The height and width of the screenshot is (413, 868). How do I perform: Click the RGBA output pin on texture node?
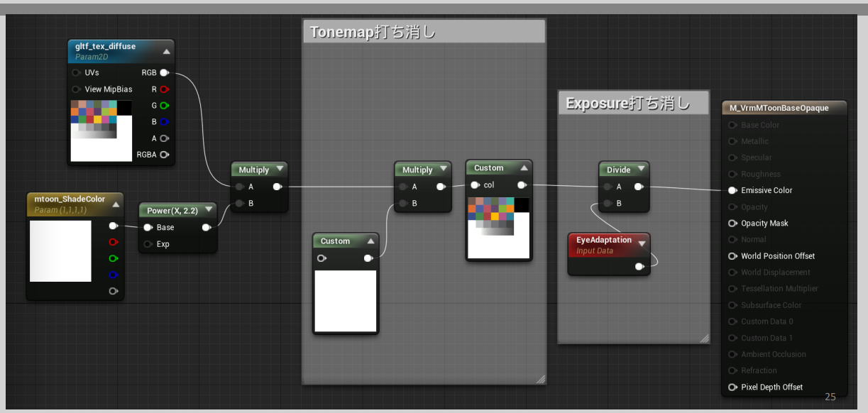click(x=164, y=155)
